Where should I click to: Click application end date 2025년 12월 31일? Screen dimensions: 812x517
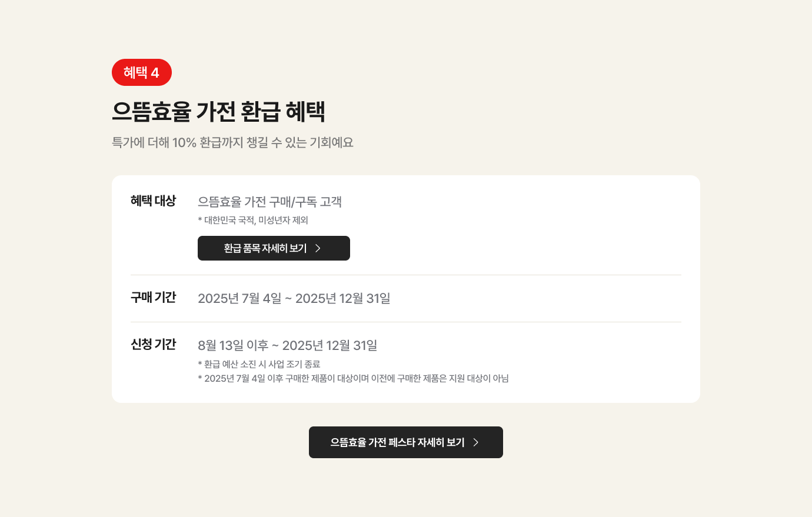(330, 345)
